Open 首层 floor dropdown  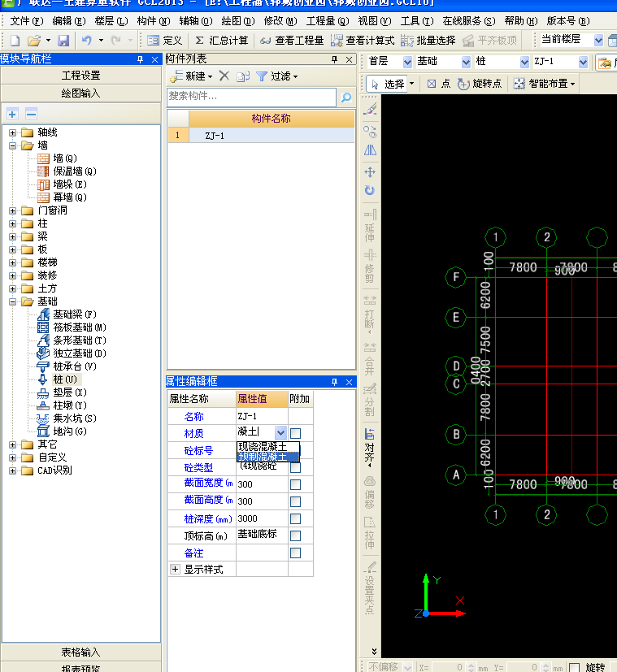(407, 62)
